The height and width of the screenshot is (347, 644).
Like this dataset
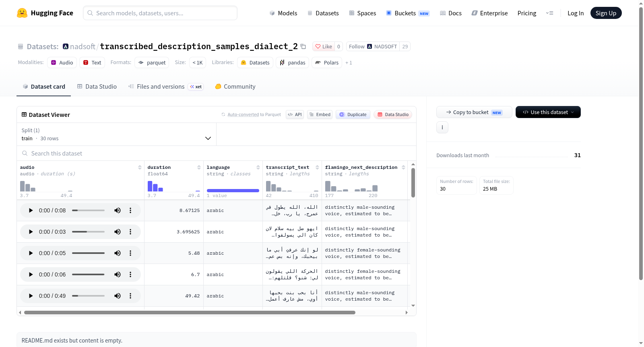[324, 46]
